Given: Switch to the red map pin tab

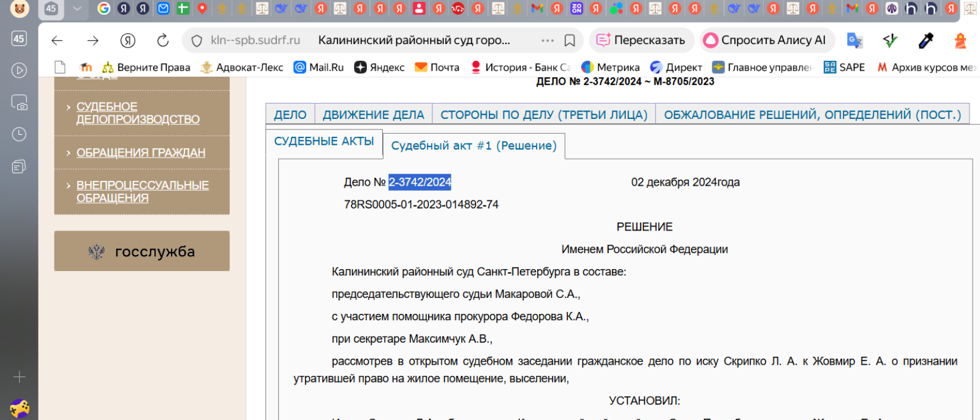Looking at the screenshot, I should pos(202,9).
